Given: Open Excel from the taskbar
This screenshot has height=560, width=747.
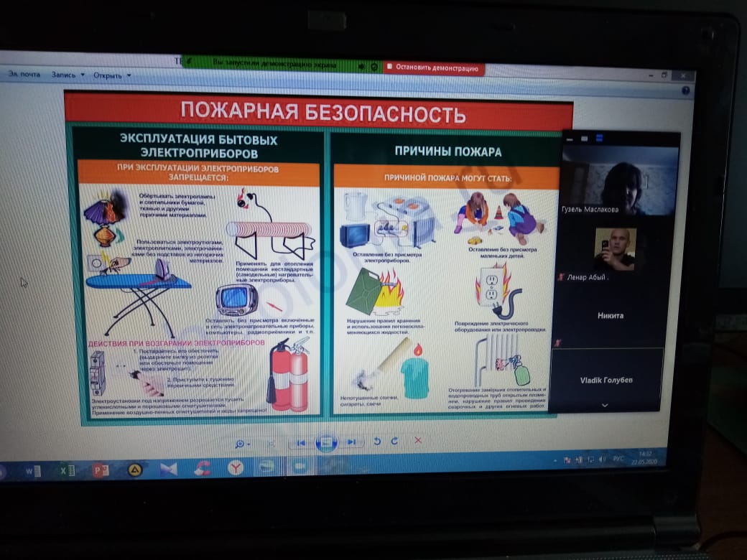Looking at the screenshot, I should [67, 471].
